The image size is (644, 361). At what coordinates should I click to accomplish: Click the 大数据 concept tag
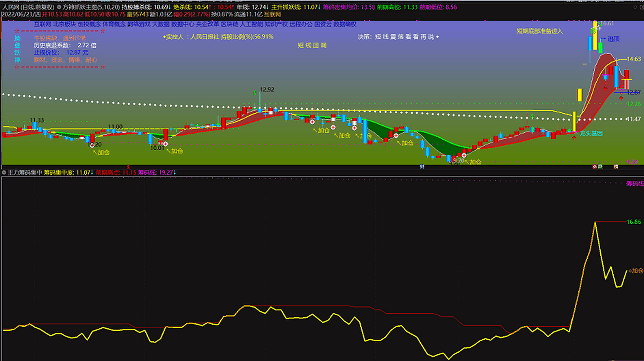point(161,24)
